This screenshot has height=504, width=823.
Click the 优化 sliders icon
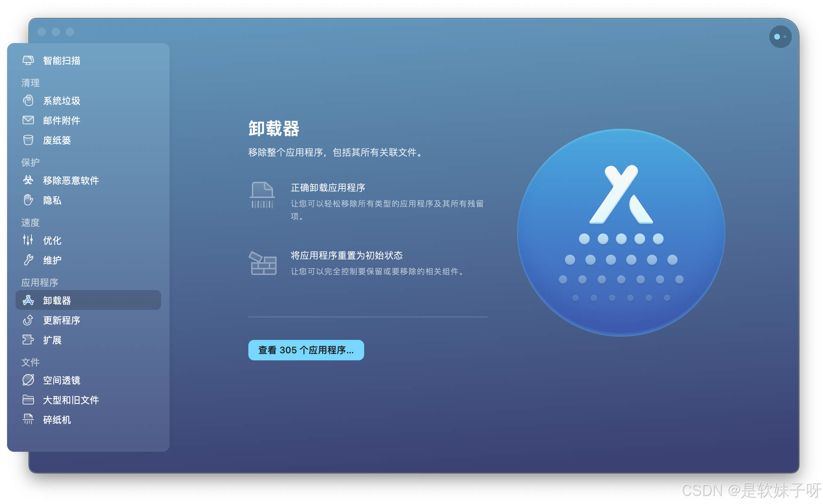[28, 240]
